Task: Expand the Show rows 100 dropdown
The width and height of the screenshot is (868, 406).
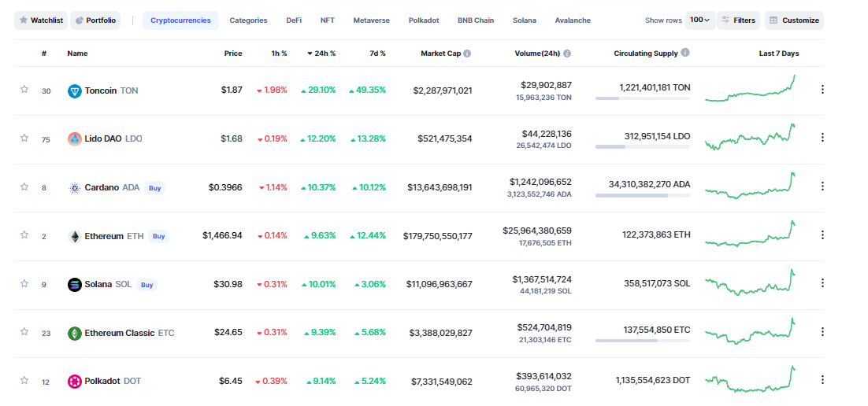Action: (x=700, y=20)
